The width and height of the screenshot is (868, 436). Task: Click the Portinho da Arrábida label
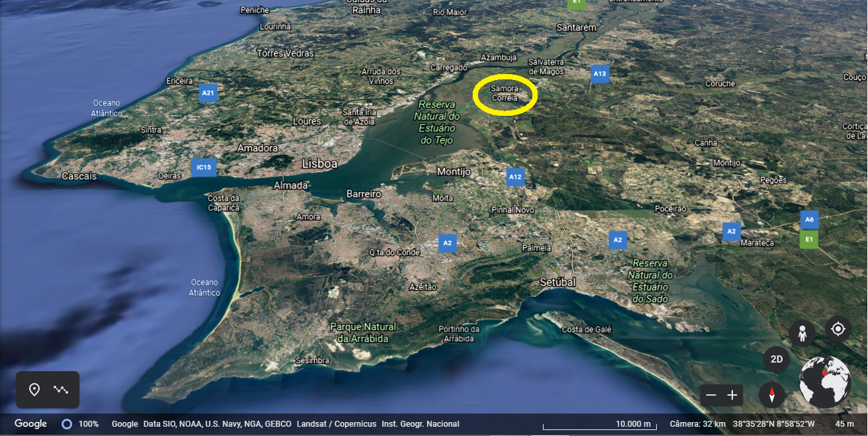[459, 334]
